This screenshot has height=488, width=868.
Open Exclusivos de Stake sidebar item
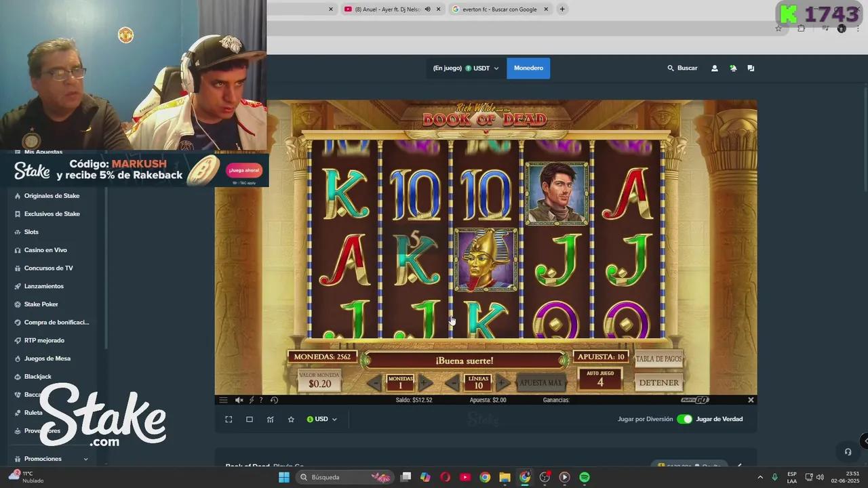pyautogui.click(x=52, y=214)
